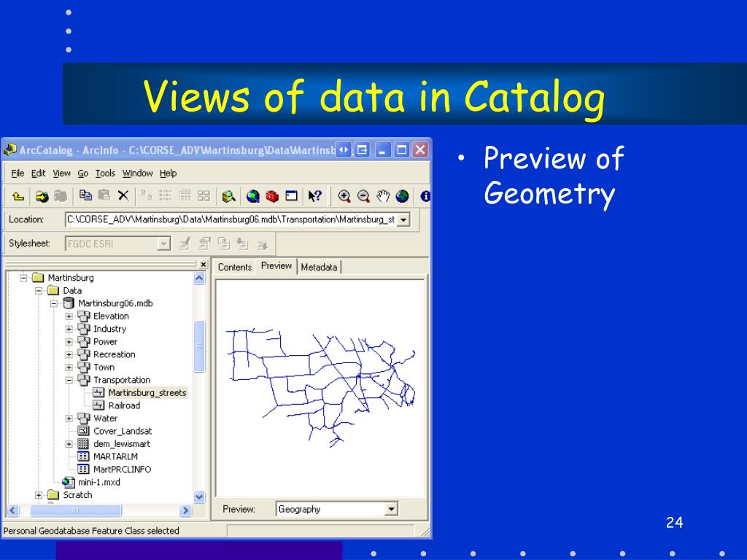Collapse the Data folder

[x=39, y=290]
